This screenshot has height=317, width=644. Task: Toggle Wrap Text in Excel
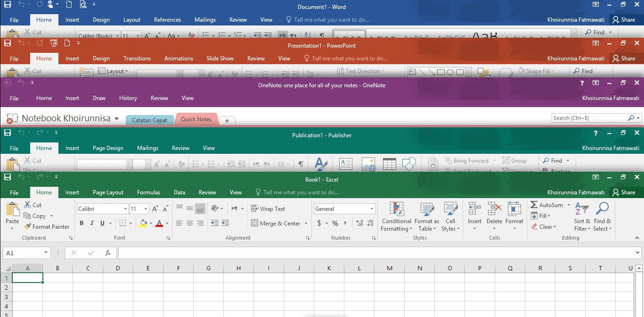pos(268,209)
